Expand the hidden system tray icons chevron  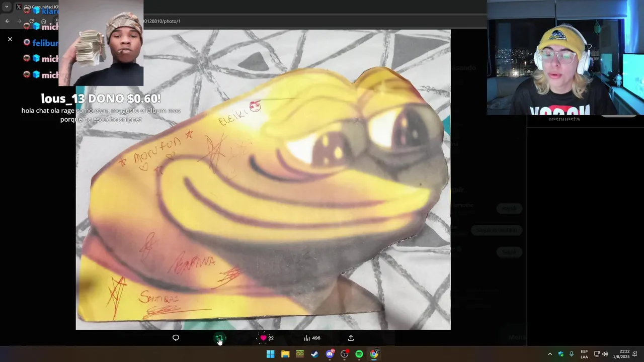tap(550, 354)
